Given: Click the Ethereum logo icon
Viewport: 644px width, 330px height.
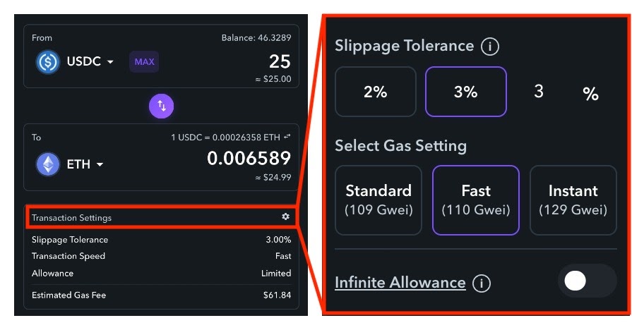Looking at the screenshot, I should pyautogui.click(x=48, y=164).
